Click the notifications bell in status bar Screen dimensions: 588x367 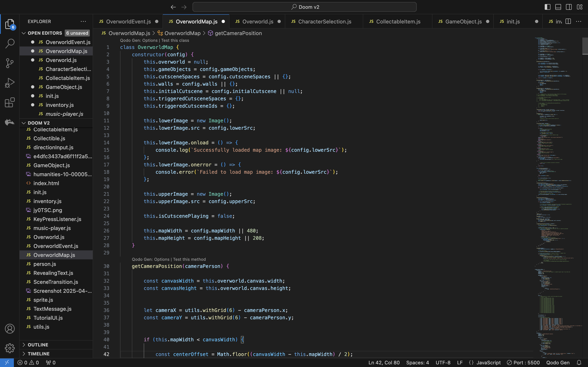(x=579, y=362)
